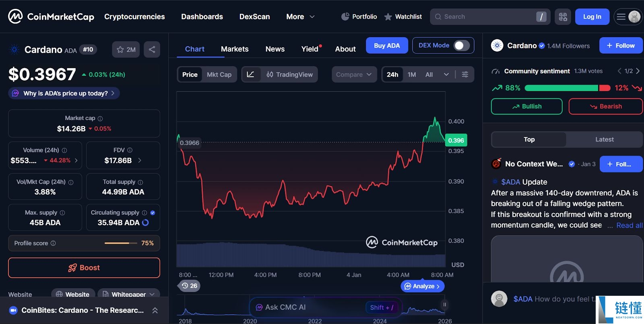Select the Mkt Cap chart option
The width and height of the screenshot is (644, 324).
pos(219,75)
